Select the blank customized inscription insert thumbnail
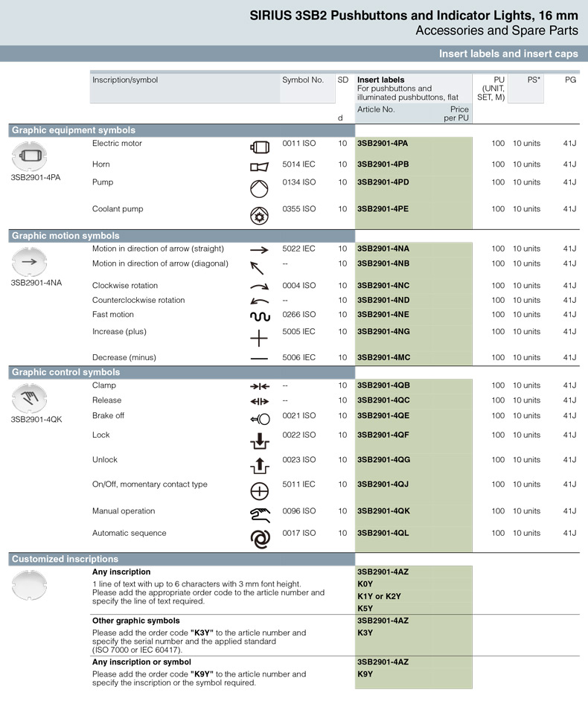The image size is (588, 707). click(30, 585)
